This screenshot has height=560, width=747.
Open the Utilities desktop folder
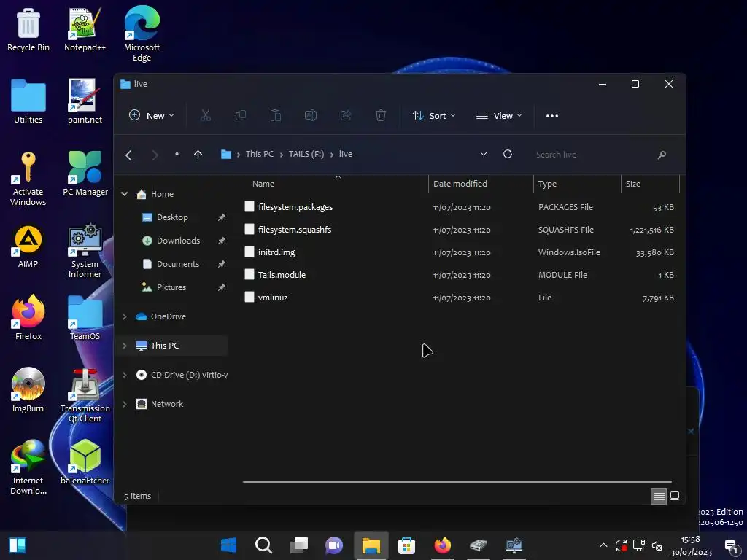coord(28,101)
